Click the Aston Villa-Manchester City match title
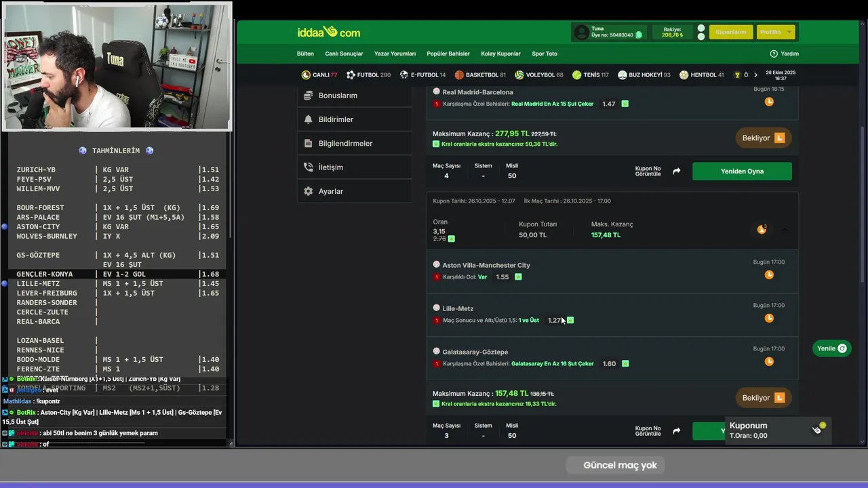Viewport: 868px width, 488px height. click(486, 265)
